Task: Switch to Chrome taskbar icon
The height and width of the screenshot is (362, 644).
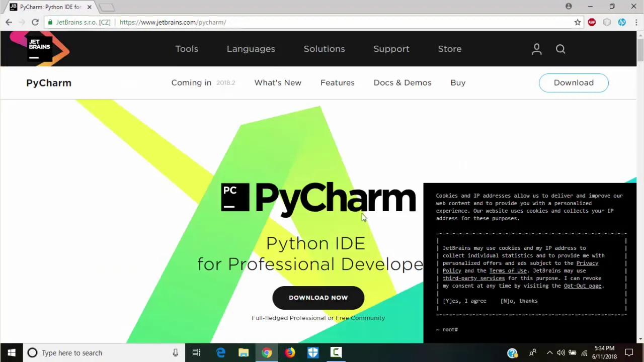Action: pos(267,353)
